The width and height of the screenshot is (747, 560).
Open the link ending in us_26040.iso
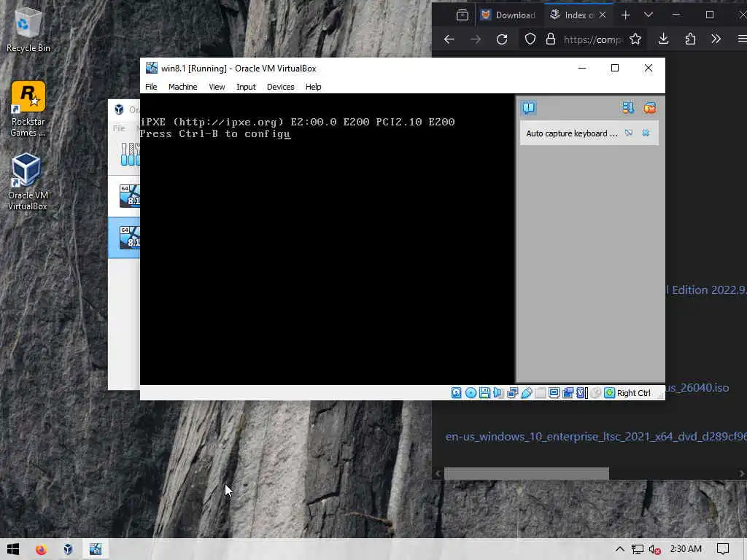coord(697,388)
